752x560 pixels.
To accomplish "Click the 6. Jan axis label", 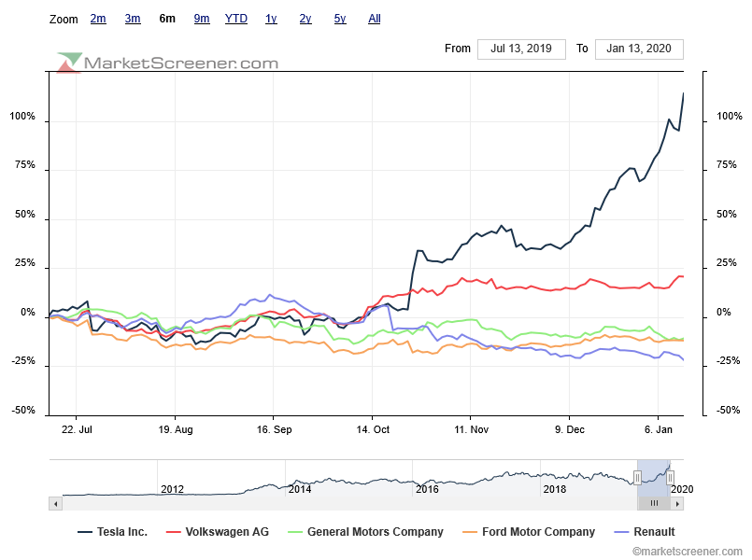I will 658,429.
